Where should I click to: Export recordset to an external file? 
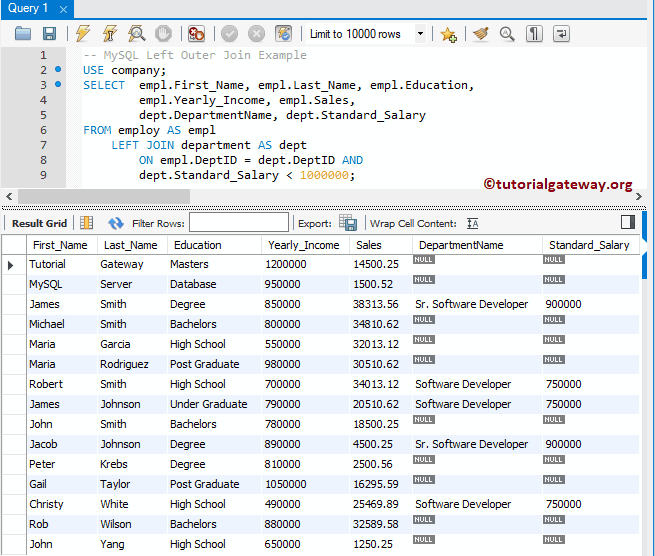(348, 223)
